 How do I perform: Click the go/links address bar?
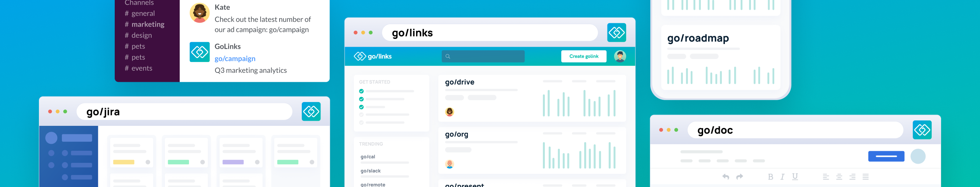click(x=490, y=33)
